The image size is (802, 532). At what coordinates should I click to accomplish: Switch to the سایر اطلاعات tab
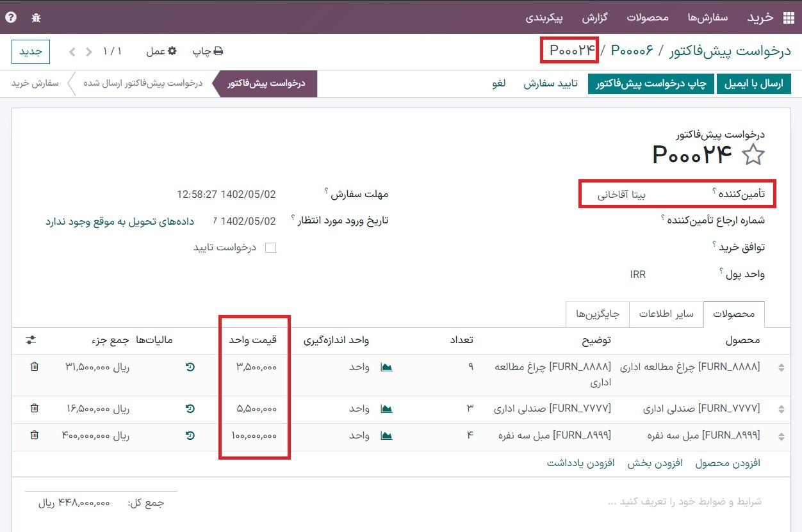click(x=666, y=314)
